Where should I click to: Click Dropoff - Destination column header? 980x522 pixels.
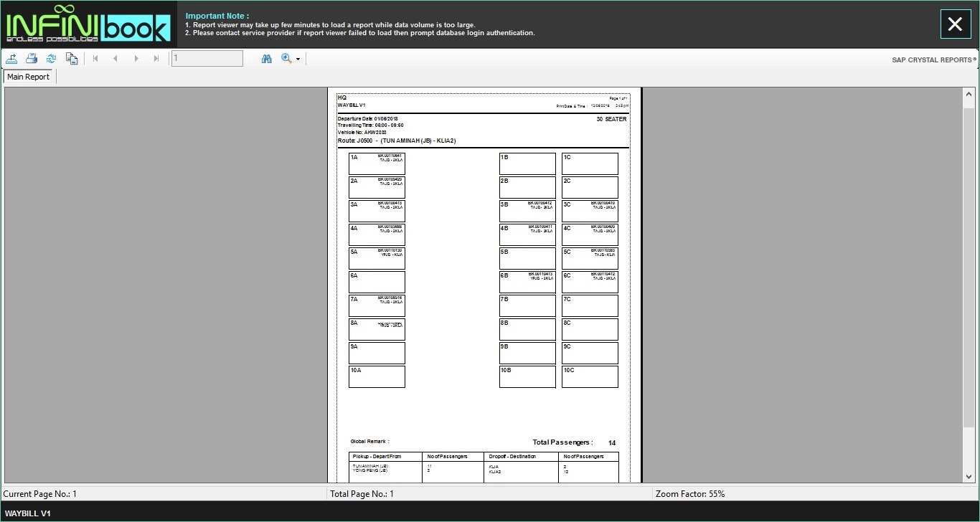point(512,457)
